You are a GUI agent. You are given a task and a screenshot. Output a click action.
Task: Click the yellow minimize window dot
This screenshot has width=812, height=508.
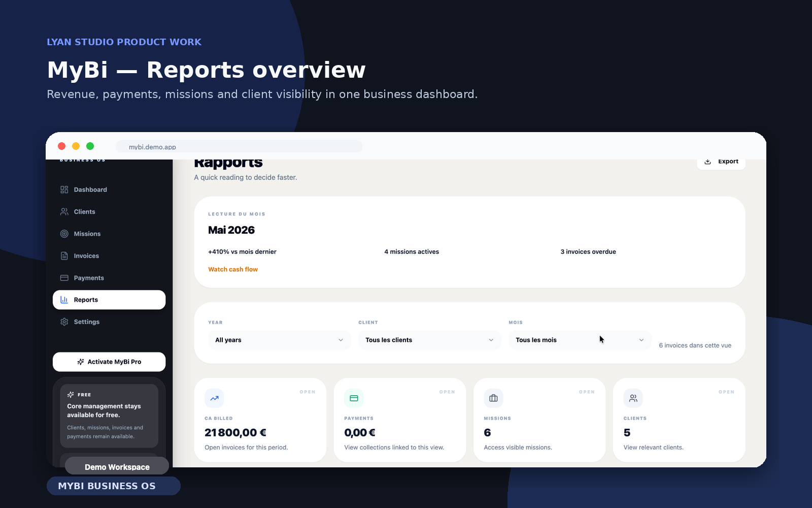(76, 146)
